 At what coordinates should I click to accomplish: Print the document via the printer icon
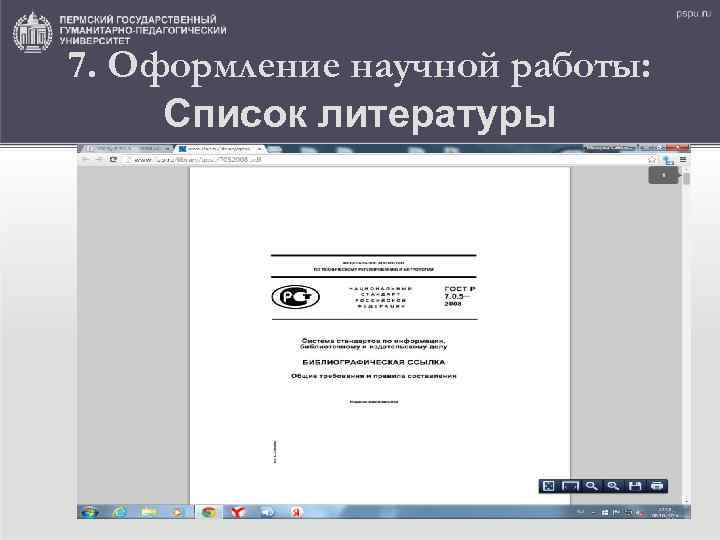657,486
